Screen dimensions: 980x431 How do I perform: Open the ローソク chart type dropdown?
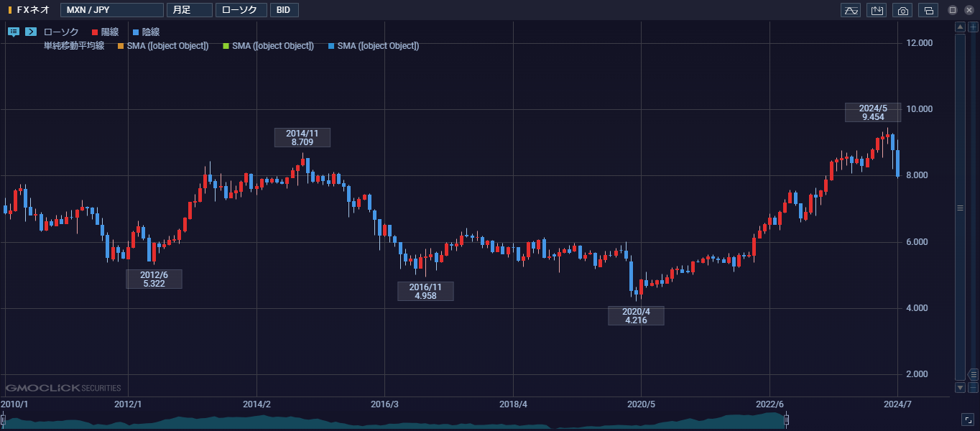click(241, 10)
